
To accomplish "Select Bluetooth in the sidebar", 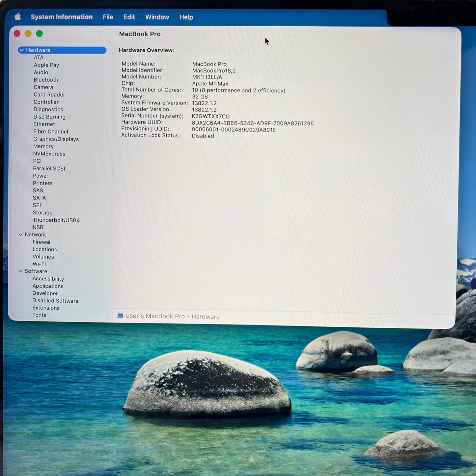I will point(46,80).
